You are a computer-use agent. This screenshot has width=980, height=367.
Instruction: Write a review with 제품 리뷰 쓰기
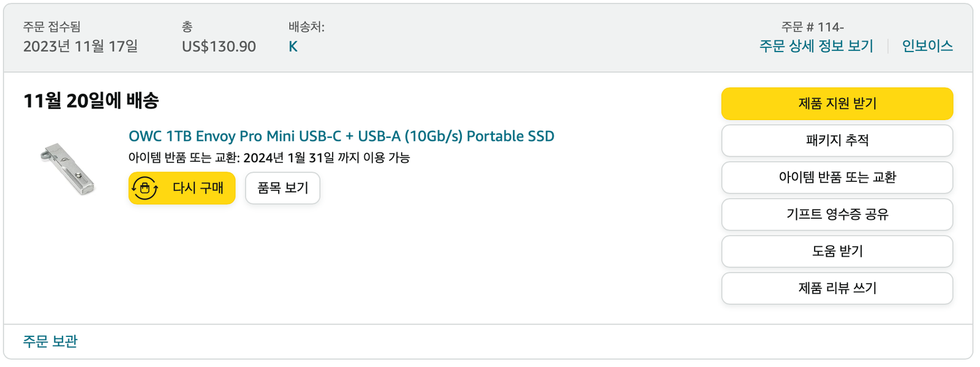[837, 288]
